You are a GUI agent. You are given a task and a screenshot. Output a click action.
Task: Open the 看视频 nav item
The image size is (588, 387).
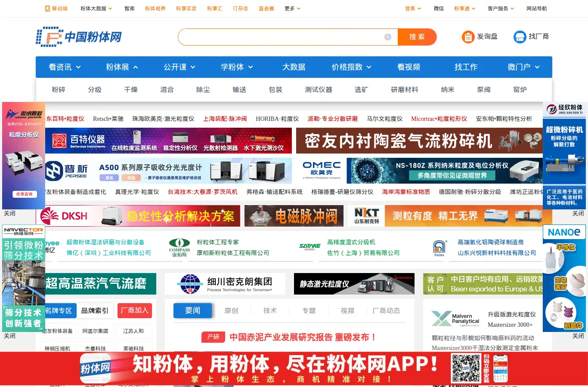click(409, 67)
